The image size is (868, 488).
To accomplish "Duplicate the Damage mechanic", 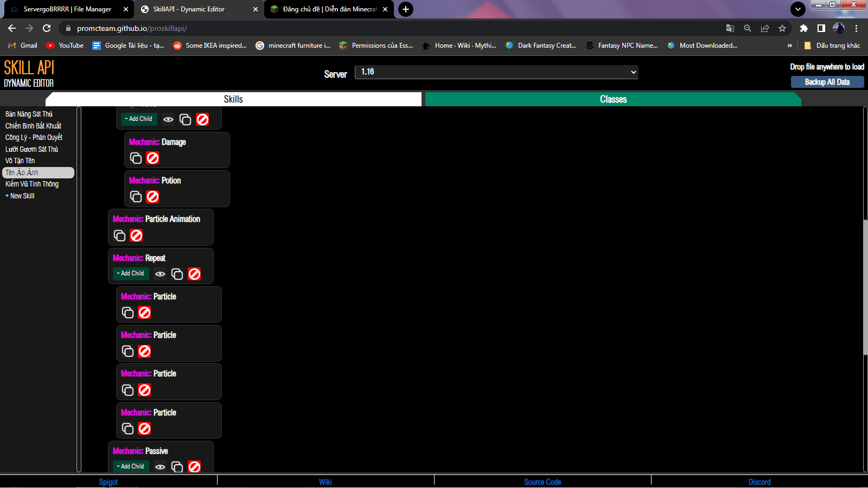I will pos(136,158).
